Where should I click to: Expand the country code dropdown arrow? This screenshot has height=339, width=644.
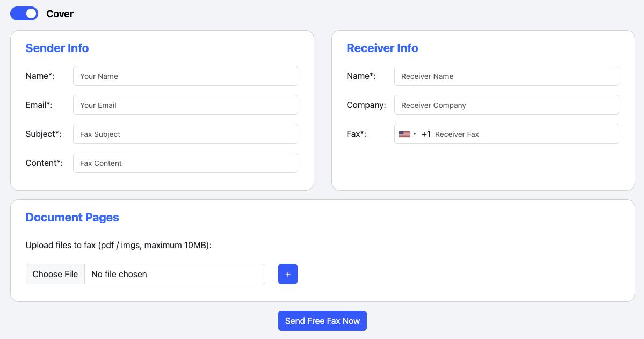(x=415, y=134)
